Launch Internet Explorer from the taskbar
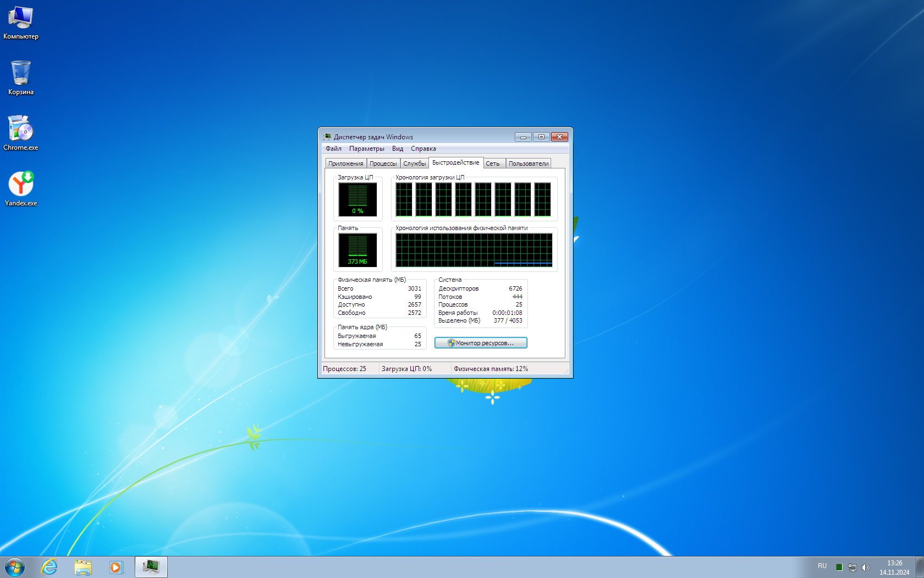This screenshot has height=578, width=924. pos(50,567)
